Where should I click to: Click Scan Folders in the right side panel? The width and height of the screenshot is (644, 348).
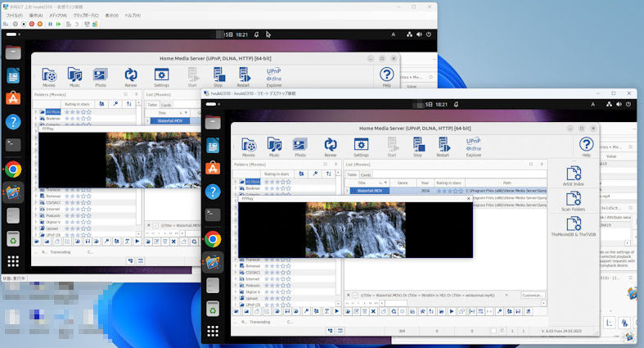pos(574,201)
